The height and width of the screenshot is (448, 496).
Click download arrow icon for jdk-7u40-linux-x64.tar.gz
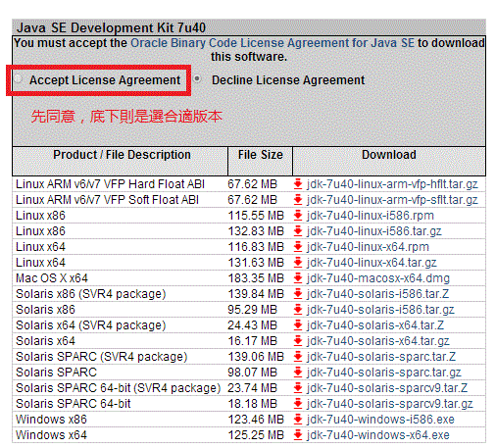[298, 263]
